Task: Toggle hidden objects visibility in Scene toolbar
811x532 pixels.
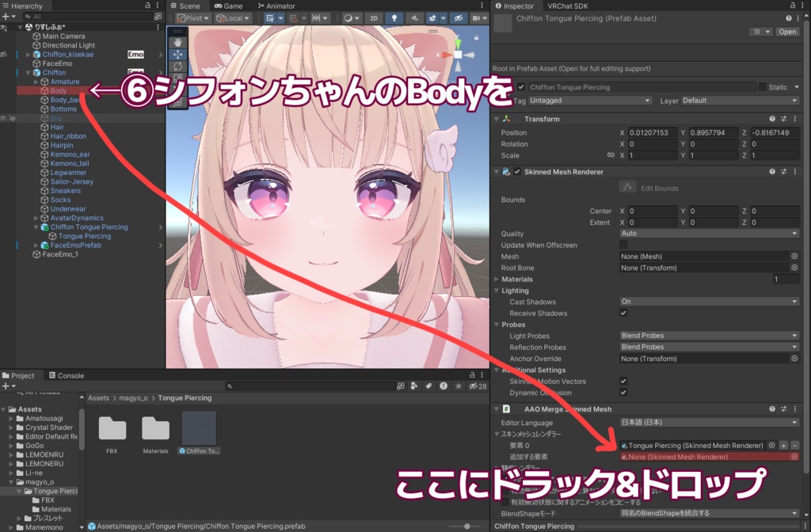Action: click(x=459, y=18)
